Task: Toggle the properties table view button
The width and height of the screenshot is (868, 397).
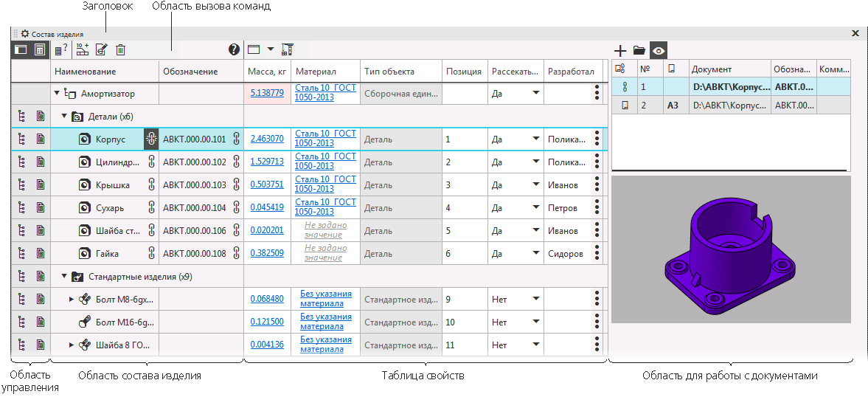Action: pos(40,50)
